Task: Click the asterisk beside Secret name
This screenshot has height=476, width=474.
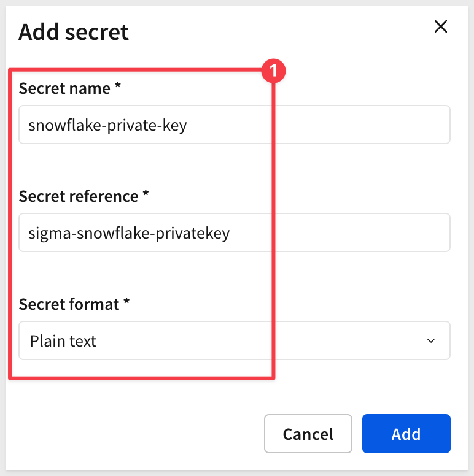Action: click(118, 85)
